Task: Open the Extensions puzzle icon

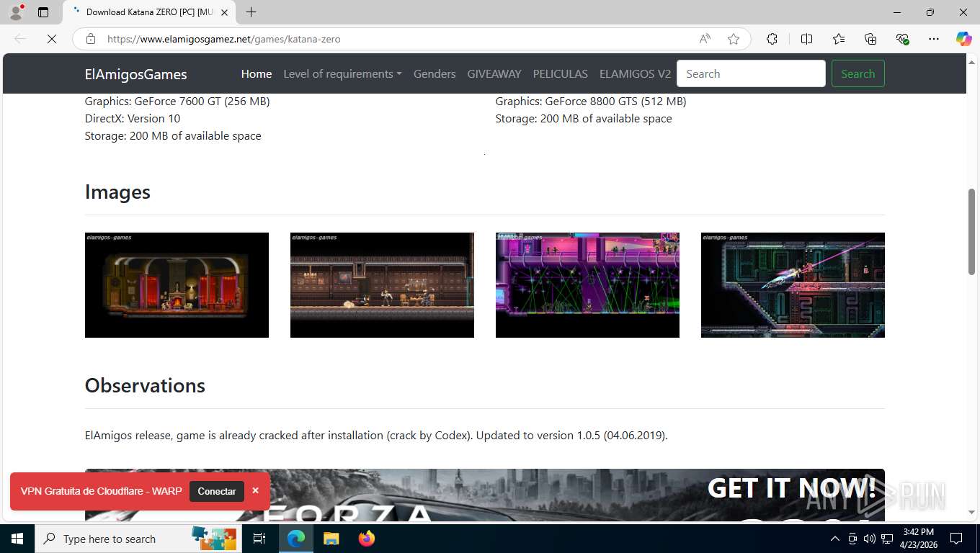Action: [x=772, y=39]
